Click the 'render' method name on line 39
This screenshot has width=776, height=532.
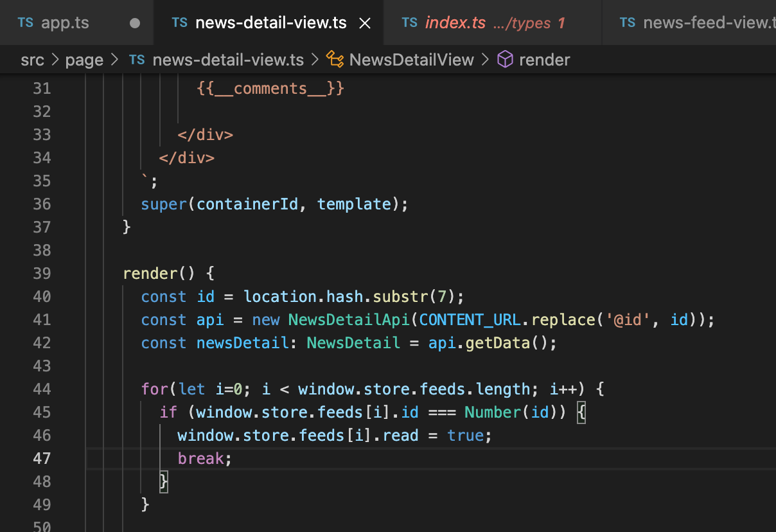[x=150, y=273]
